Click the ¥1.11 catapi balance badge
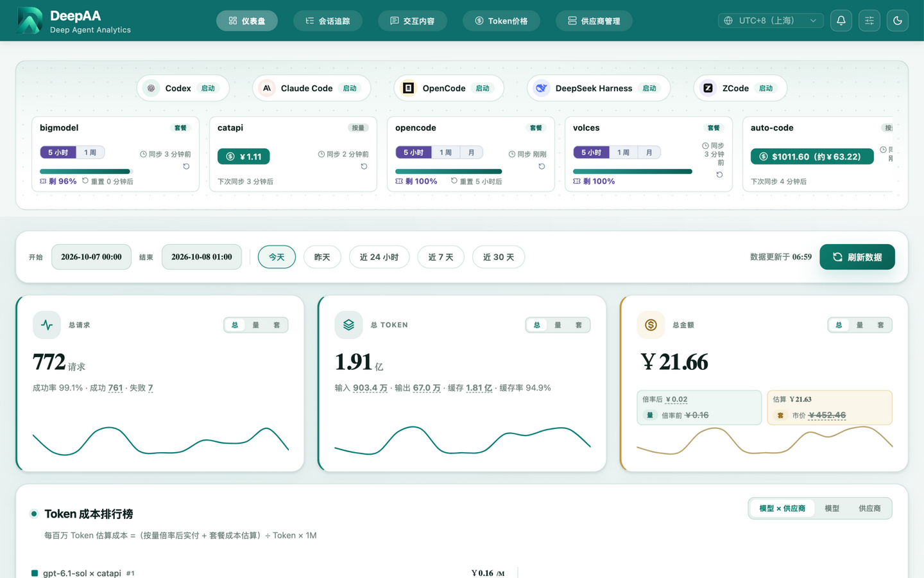 (244, 156)
